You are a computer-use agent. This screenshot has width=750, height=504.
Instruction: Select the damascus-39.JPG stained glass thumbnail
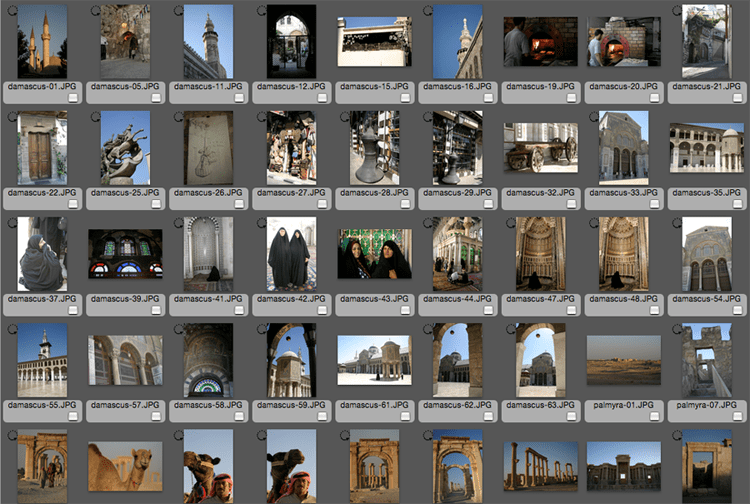125,254
